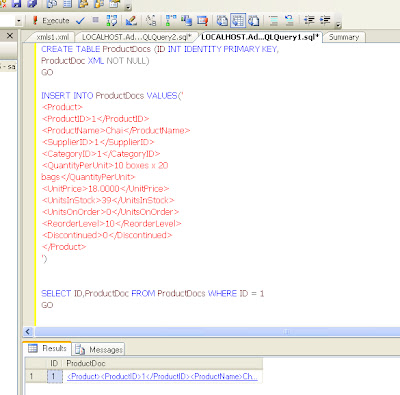Viewport: 400px width, 395px height.
Task: Decrease the indent of selected lines
Action: 309,21
